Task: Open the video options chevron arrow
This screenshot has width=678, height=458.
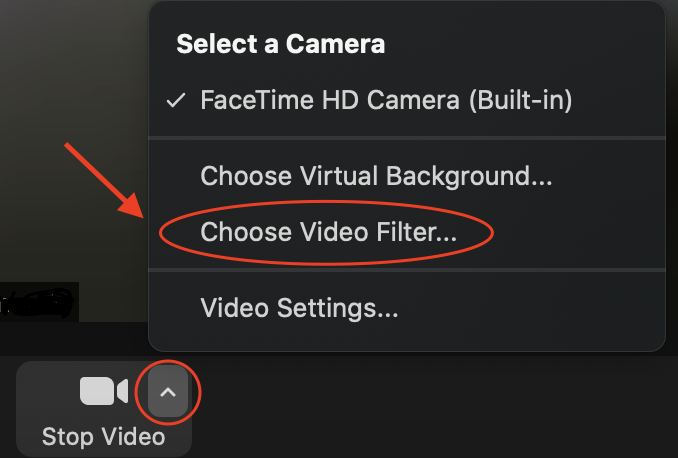Action: [x=168, y=392]
